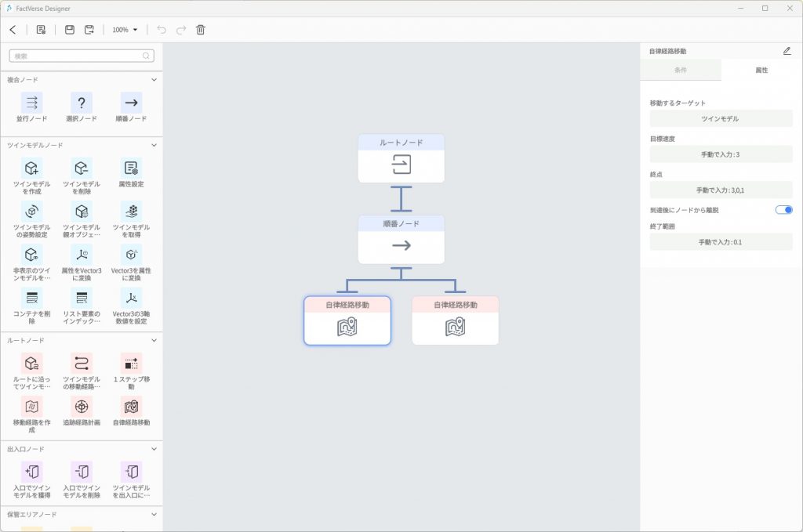Open the 100% zoom dropdown
Screen dimensions: 803x532
click(125, 30)
